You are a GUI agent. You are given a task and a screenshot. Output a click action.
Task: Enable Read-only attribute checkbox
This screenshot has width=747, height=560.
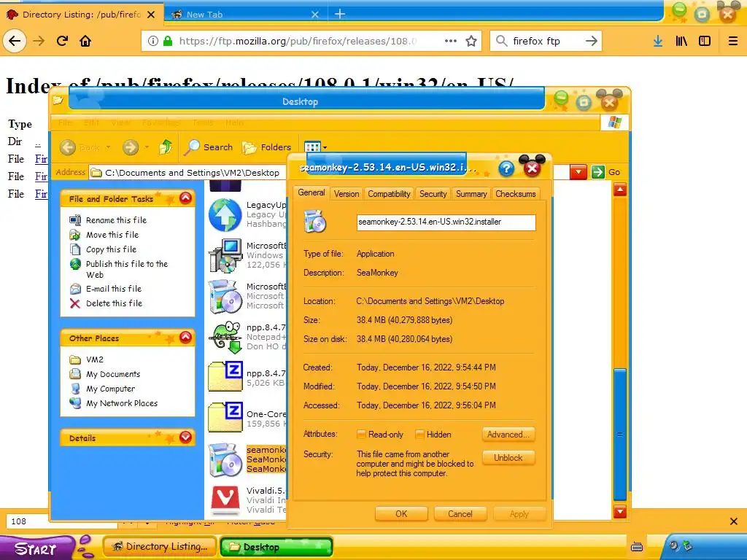coord(362,435)
